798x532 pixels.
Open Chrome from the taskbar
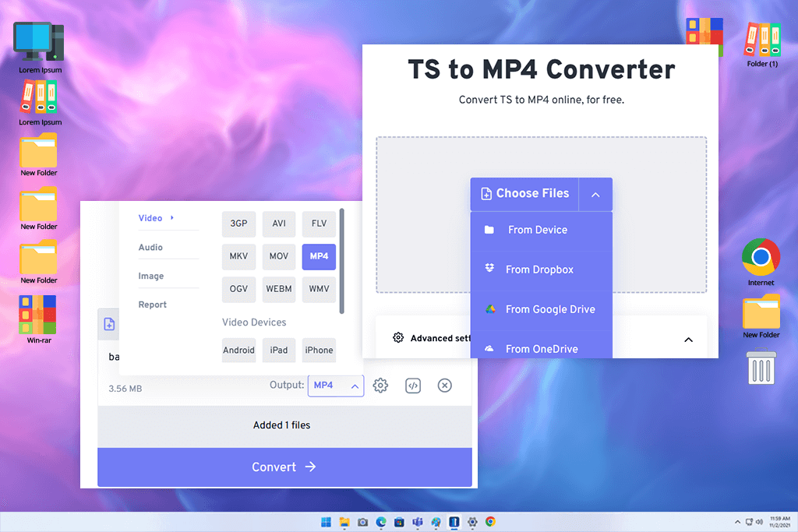pyautogui.click(x=491, y=522)
